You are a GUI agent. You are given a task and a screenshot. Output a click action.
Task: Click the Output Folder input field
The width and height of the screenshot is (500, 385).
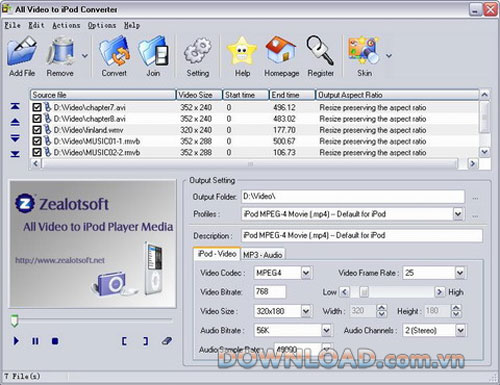point(353,197)
